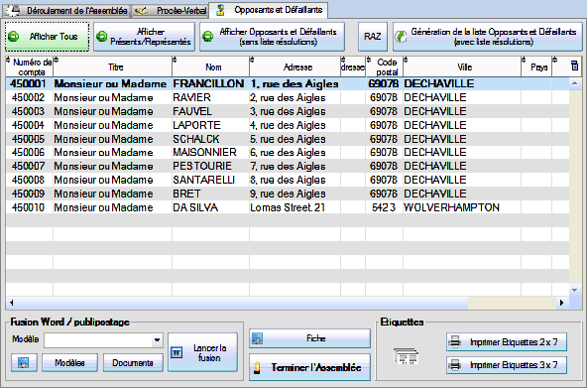Open the Procès-Verbal tab
Screen dimensions: 588x389
pos(171,11)
